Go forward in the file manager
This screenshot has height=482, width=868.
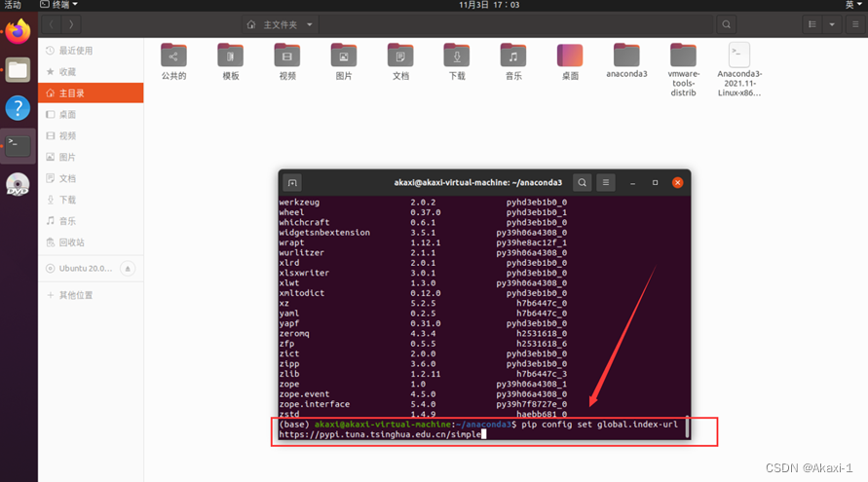pyautogui.click(x=71, y=24)
